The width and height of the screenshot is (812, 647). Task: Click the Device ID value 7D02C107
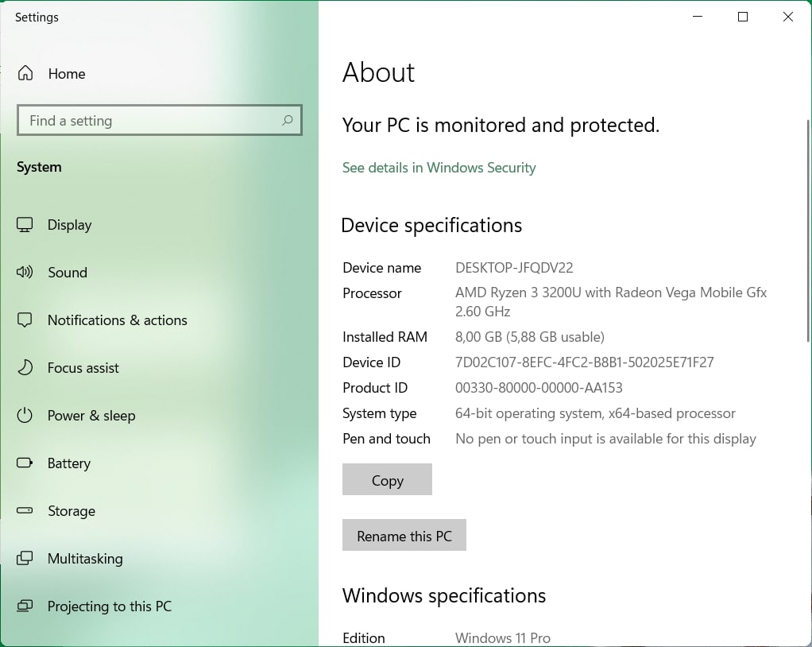584,362
